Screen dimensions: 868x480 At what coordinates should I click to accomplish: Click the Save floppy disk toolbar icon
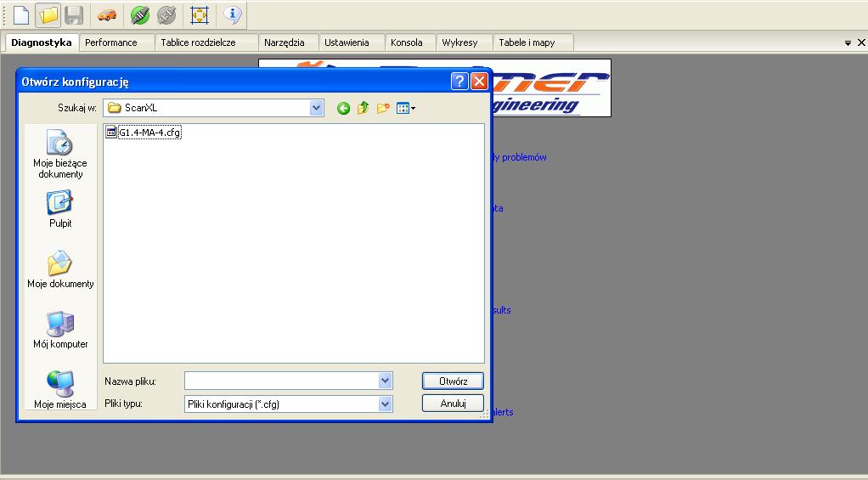click(74, 15)
